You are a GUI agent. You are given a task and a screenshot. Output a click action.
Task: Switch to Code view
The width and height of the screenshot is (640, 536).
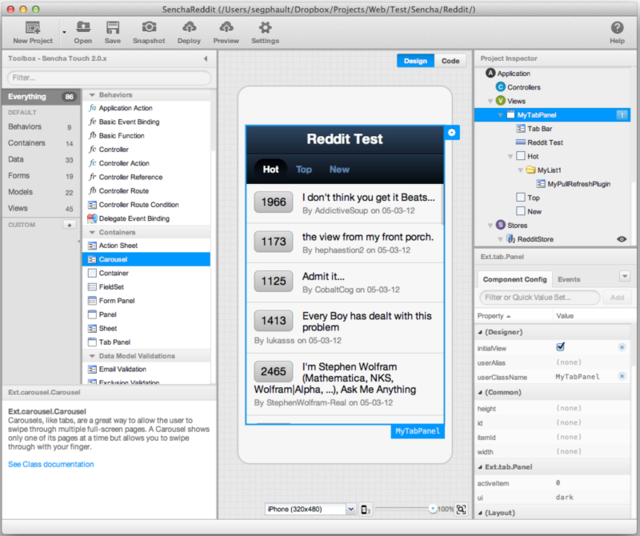450,61
